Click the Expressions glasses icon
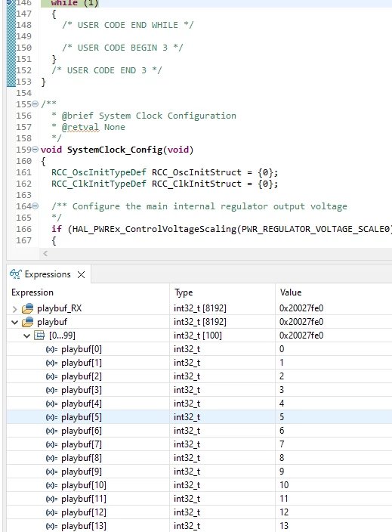The width and height of the screenshot is (392, 532). point(16,274)
